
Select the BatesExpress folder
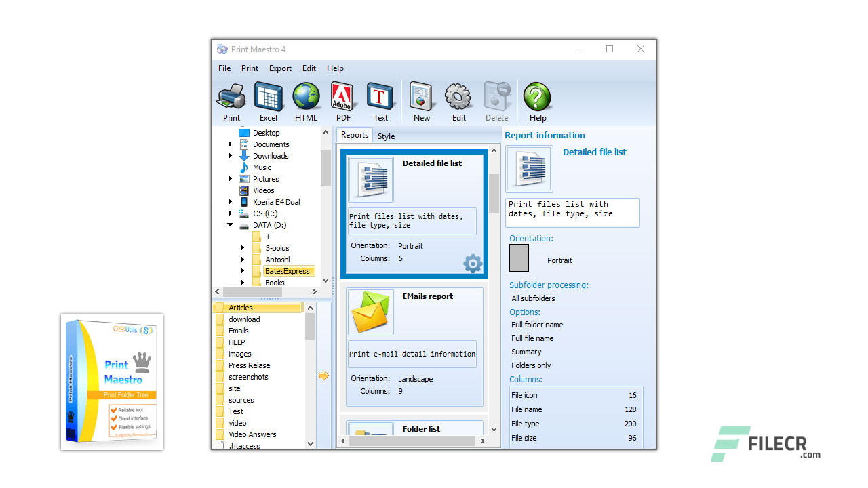tap(288, 271)
